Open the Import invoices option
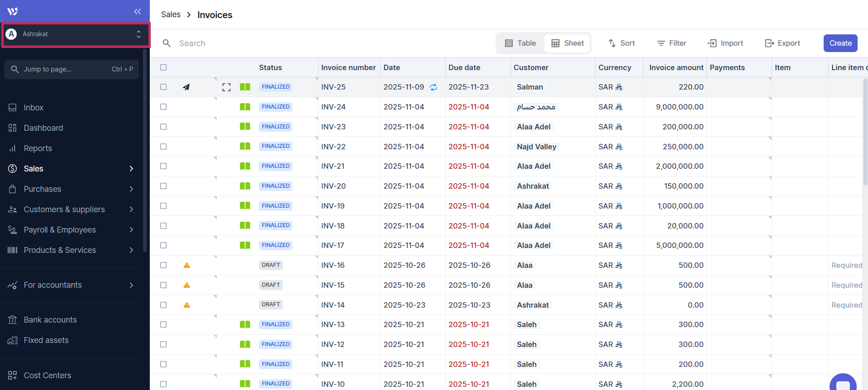The image size is (868, 390). (x=725, y=43)
